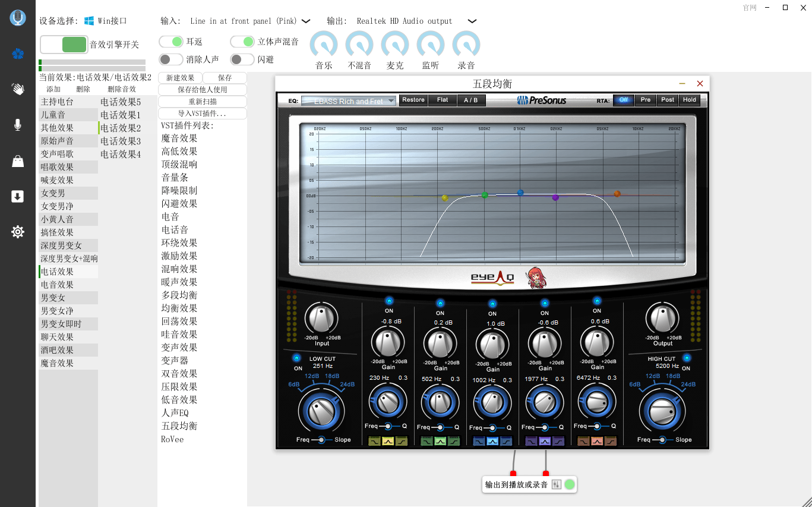
Task: Turn off the 耳返 switch
Action: click(x=171, y=42)
